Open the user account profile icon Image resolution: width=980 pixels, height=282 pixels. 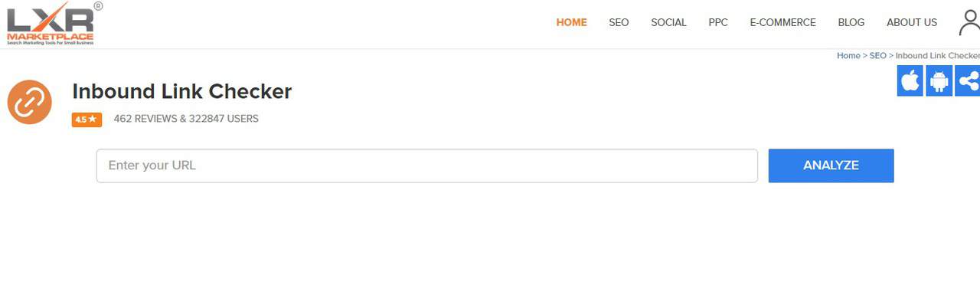pos(969,22)
